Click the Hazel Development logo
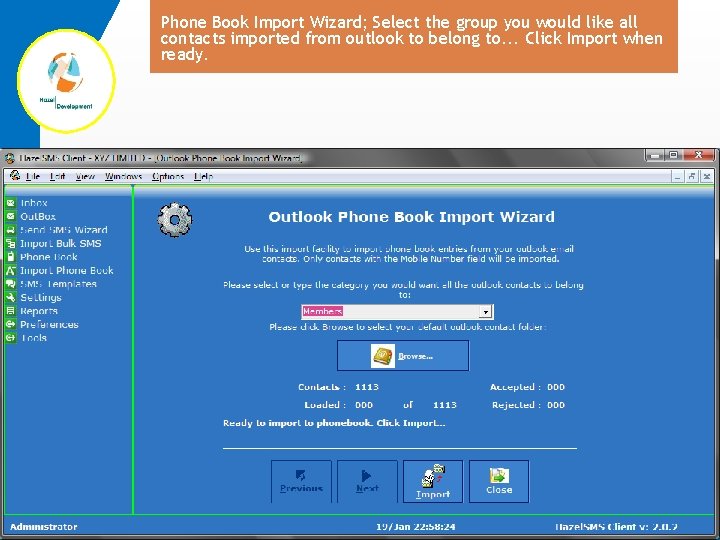 (67, 81)
